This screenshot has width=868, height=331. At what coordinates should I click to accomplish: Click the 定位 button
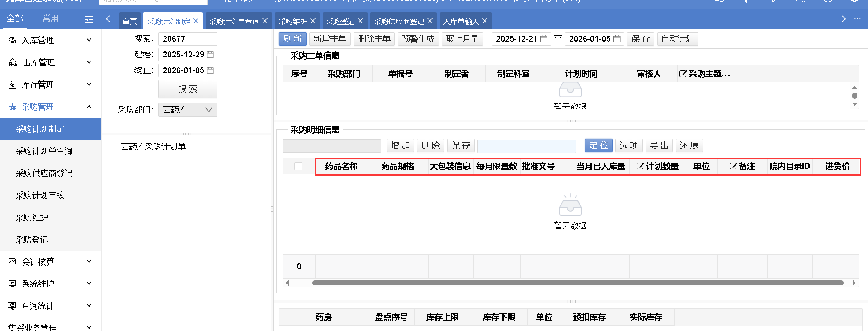[x=599, y=145]
